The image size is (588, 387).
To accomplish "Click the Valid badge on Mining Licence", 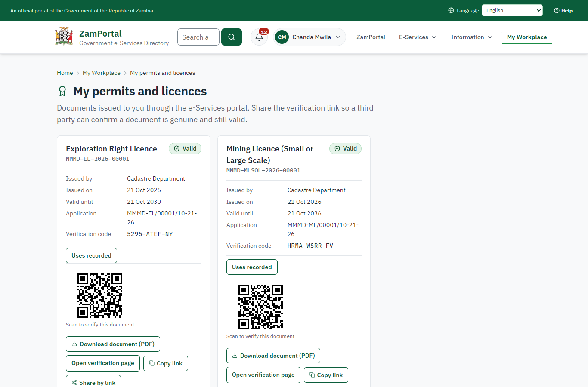I will pyautogui.click(x=346, y=148).
